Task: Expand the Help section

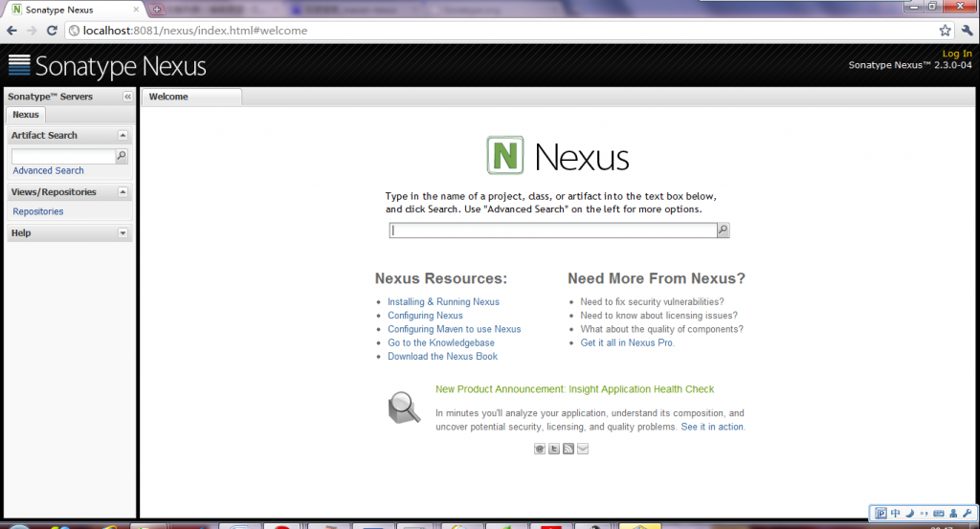Action: point(122,233)
